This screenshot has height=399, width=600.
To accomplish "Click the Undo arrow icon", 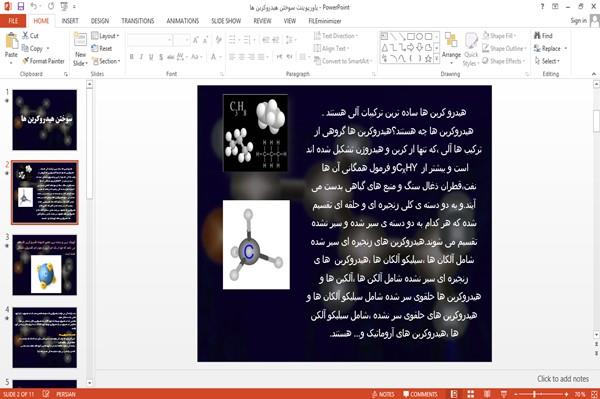I will point(34,6).
